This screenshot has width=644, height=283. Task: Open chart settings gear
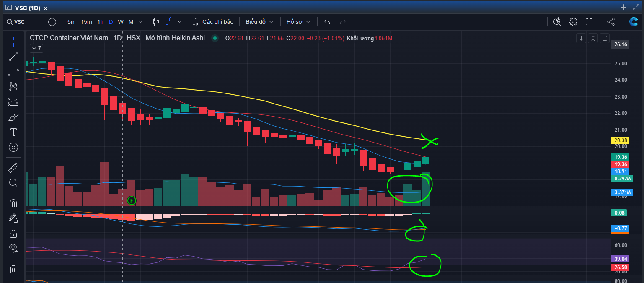pyautogui.click(x=573, y=22)
